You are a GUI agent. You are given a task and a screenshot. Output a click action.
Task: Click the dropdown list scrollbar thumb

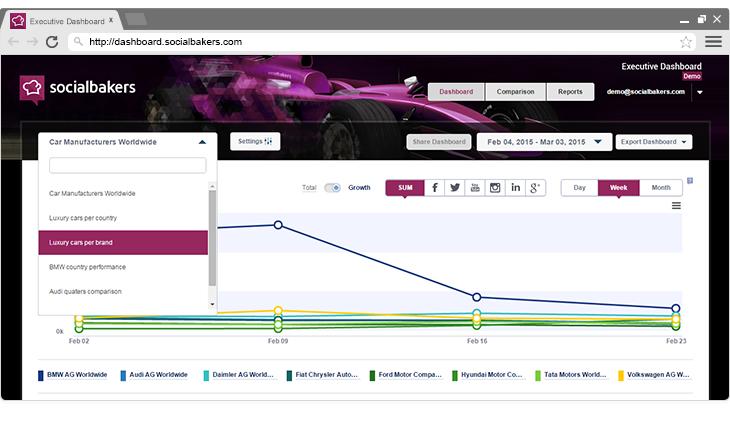click(212, 238)
